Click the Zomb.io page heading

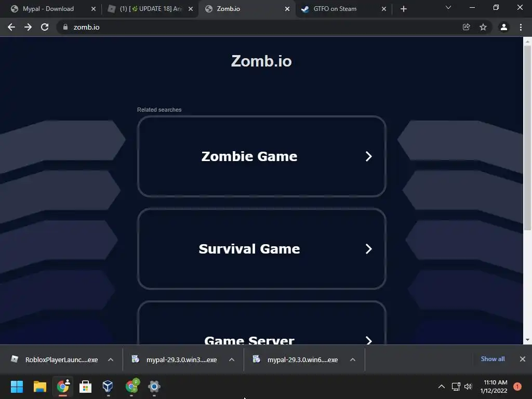261,61
